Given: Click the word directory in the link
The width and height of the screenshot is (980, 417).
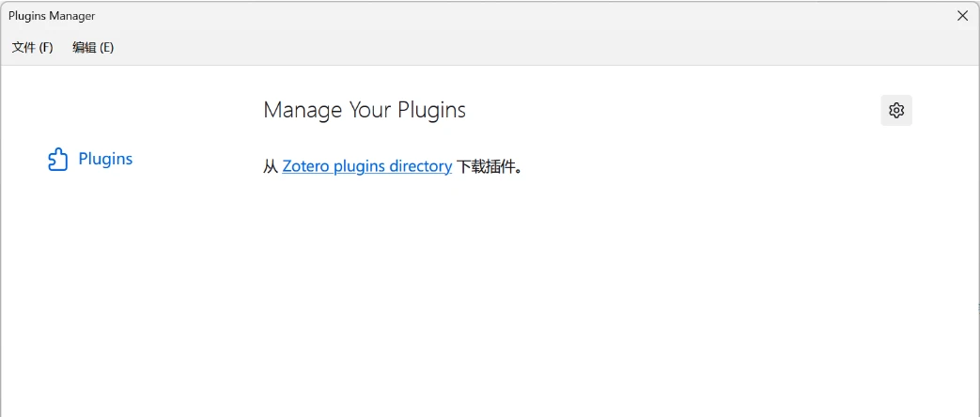Looking at the screenshot, I should [x=420, y=166].
